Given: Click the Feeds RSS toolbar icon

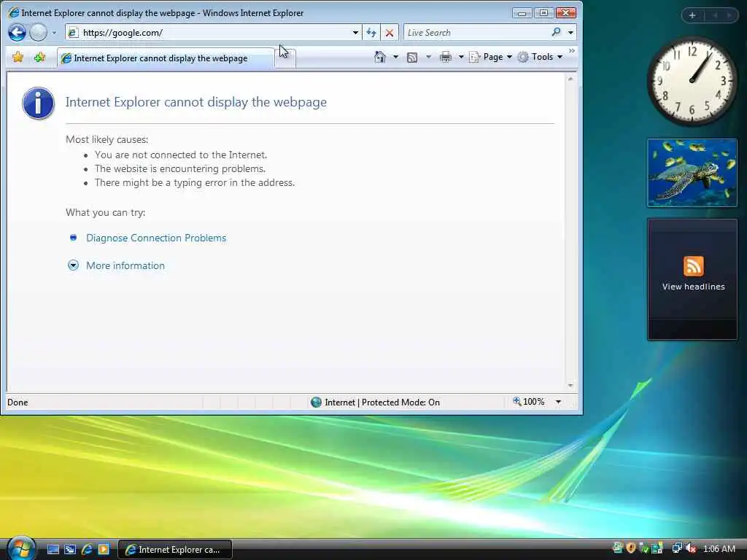Looking at the screenshot, I should tap(412, 57).
